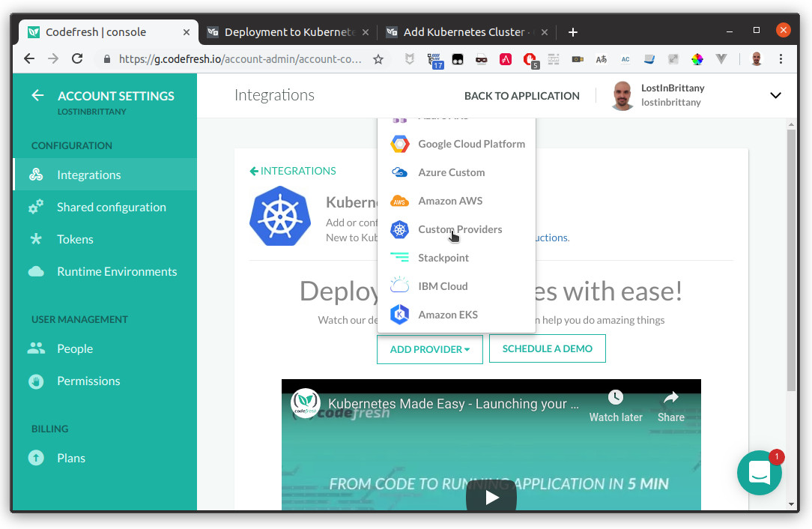
Task: Click the Kubernetes hexagon logo on the card
Action: coord(280,217)
